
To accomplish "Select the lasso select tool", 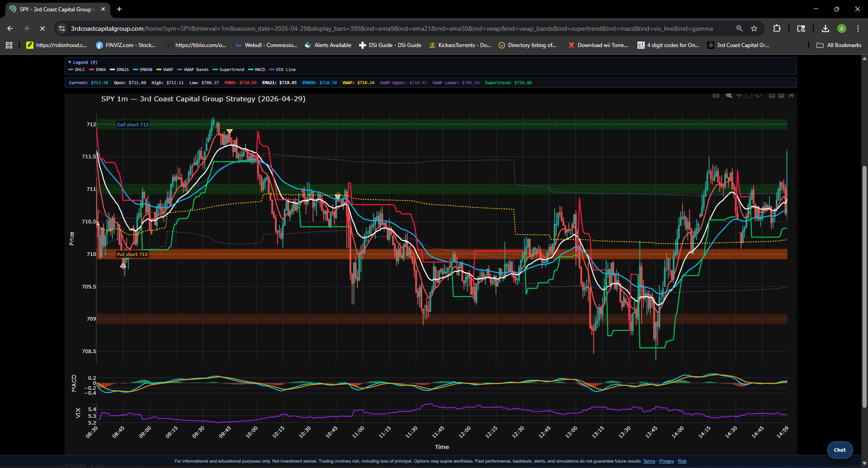I will 759,95.
